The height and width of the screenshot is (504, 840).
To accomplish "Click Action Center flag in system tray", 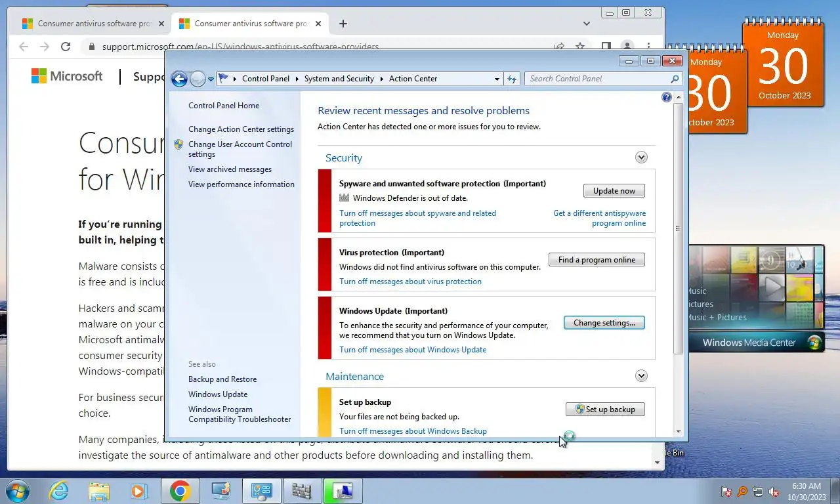I will tap(726, 491).
